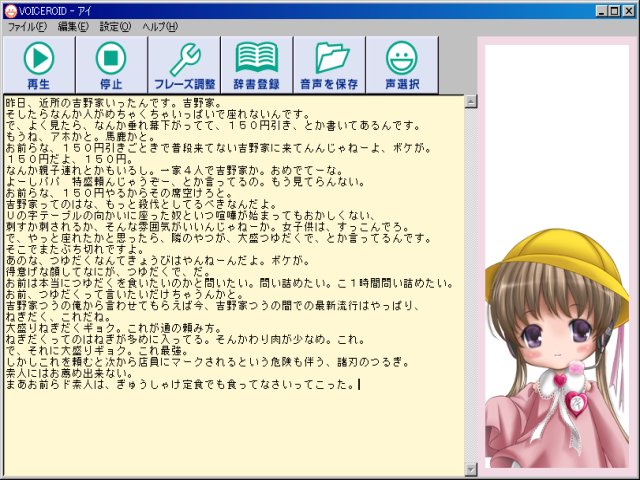Click the character illustration of アイ
This screenshot has height=480, width=640.
coord(557,348)
